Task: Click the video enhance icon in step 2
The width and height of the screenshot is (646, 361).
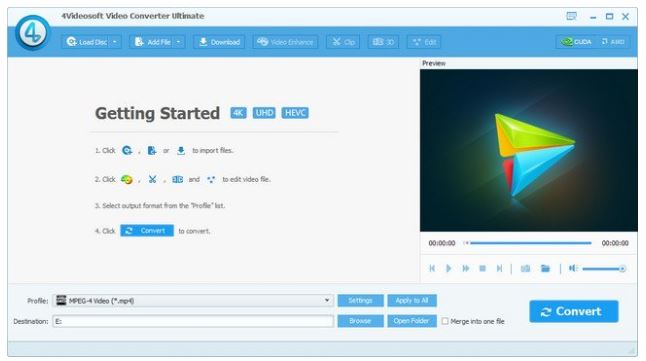Action: pyautogui.click(x=126, y=179)
